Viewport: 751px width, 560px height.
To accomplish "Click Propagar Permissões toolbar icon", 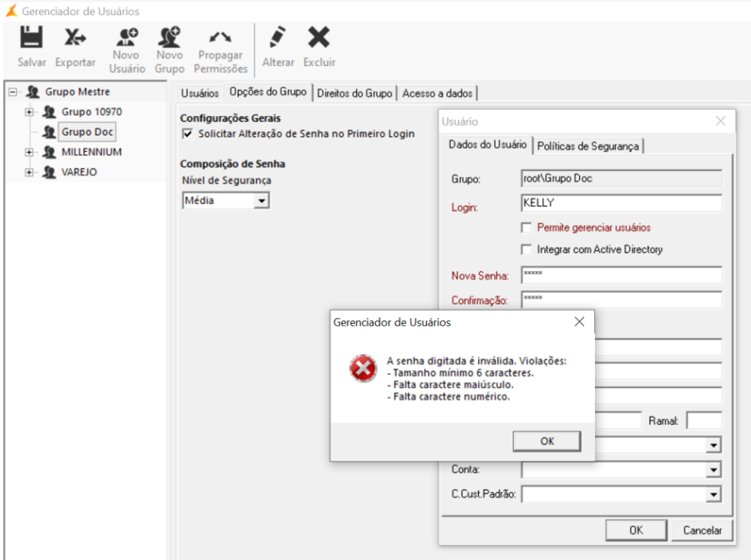I will point(220,38).
